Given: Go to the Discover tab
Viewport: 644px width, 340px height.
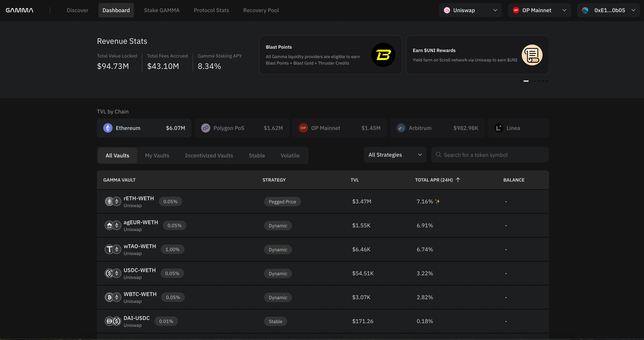Looking at the screenshot, I should [x=78, y=10].
